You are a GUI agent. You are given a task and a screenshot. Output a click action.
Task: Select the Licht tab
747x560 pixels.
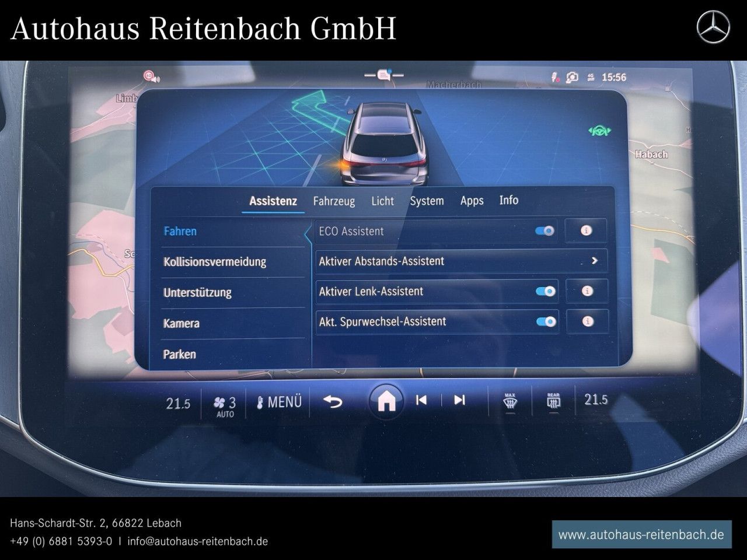[x=382, y=201]
